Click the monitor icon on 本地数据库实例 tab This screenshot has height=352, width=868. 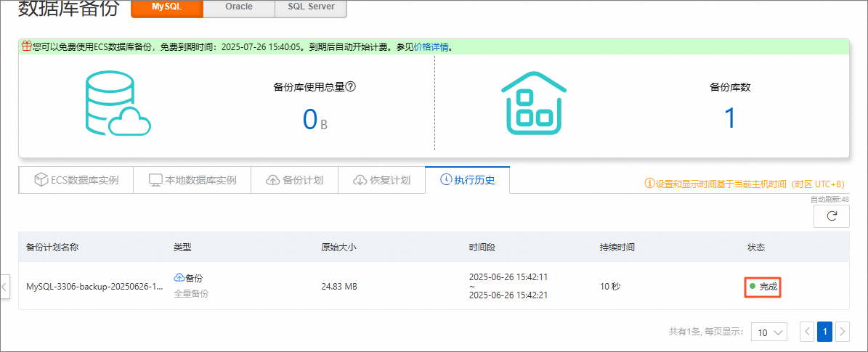(155, 180)
